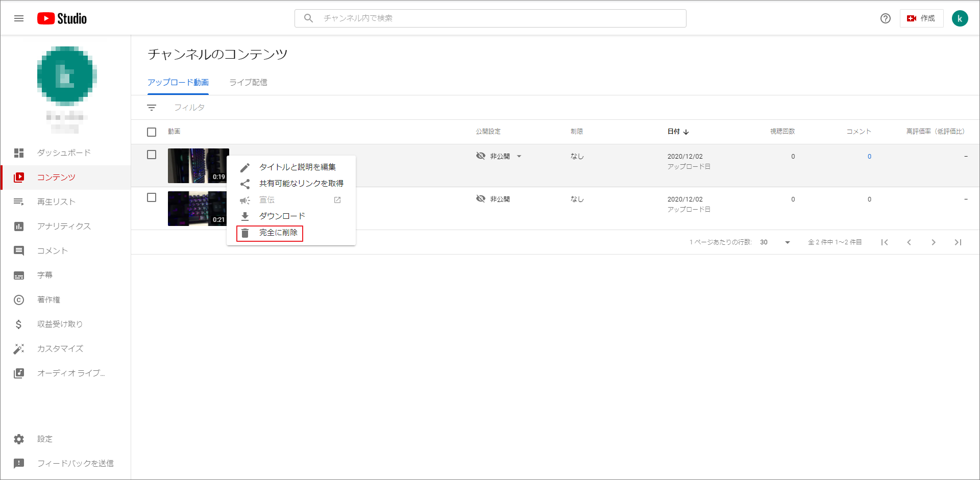Screen dimensions: 980x480
Task: Open アナリティクス in the sidebar
Action: click(65, 226)
